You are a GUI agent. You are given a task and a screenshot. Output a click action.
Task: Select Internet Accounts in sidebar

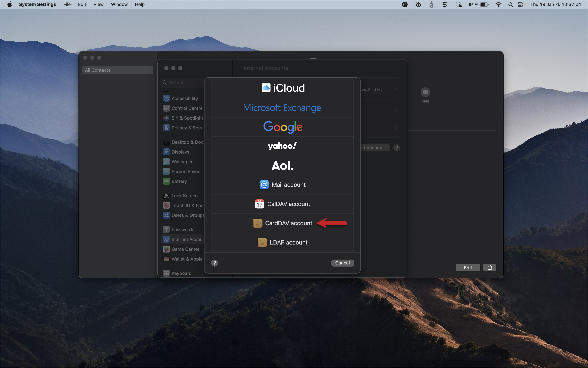183,239
